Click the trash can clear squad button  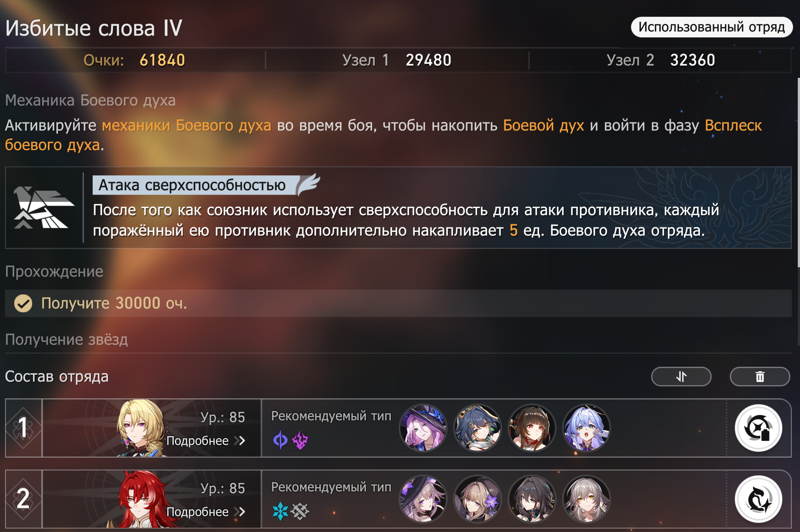[760, 376]
